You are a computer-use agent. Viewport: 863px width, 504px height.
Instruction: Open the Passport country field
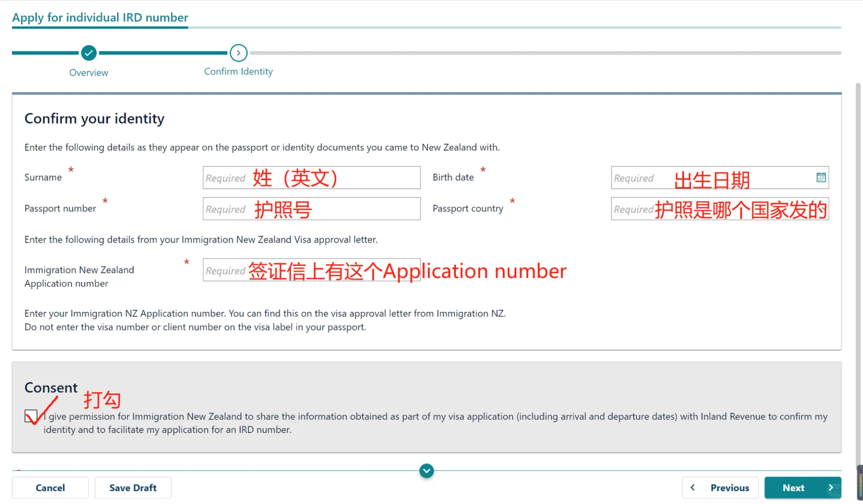click(720, 209)
